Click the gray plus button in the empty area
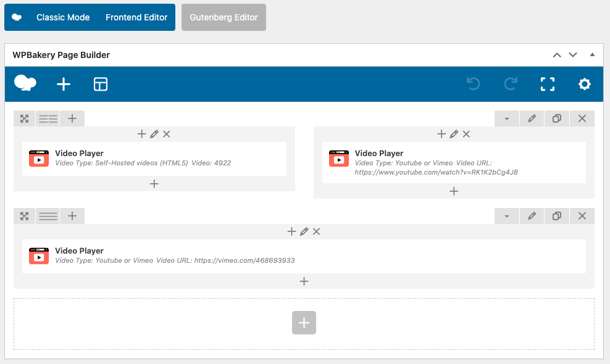This screenshot has height=364, width=610. tap(304, 323)
